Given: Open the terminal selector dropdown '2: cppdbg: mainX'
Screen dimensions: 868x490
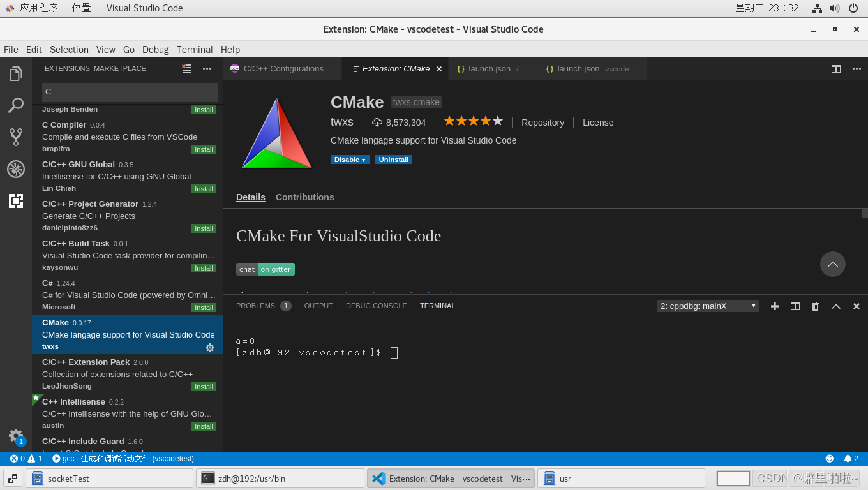Looking at the screenshot, I should 708,306.
